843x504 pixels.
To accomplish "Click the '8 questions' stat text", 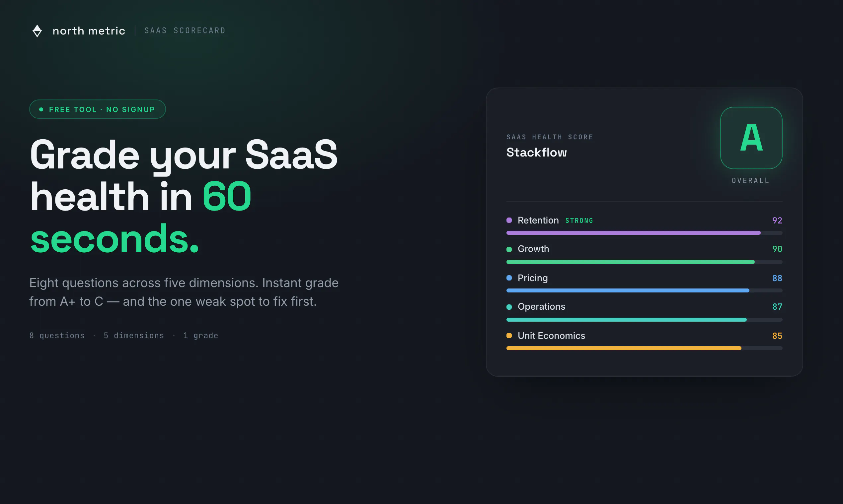I will 57,336.
